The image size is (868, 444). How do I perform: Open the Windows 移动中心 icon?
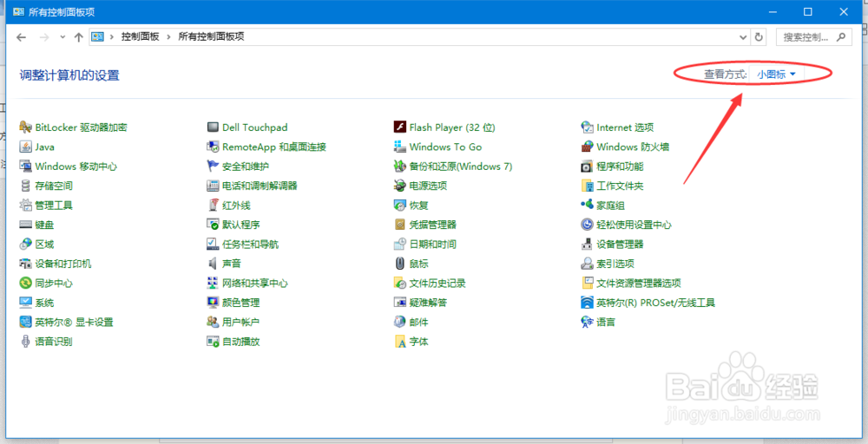25,166
